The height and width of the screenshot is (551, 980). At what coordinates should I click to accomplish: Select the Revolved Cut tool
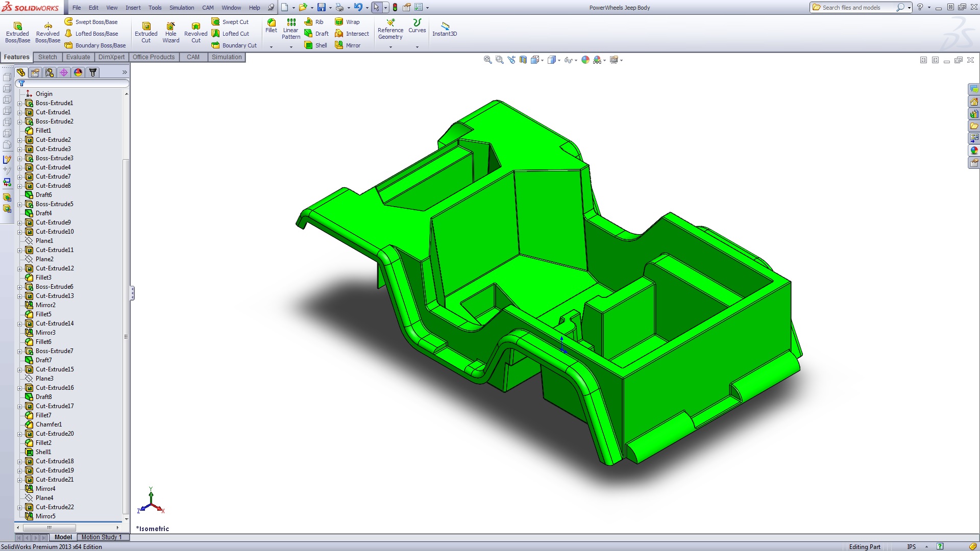(195, 32)
